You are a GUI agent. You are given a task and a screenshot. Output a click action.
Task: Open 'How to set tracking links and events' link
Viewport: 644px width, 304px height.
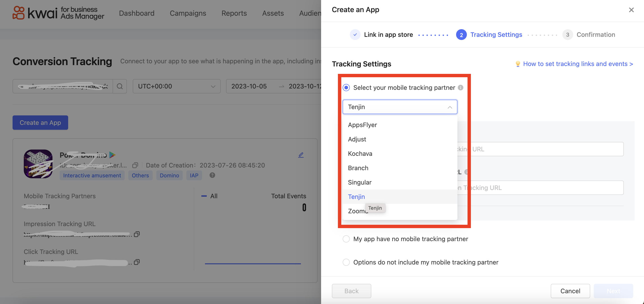[x=578, y=64]
